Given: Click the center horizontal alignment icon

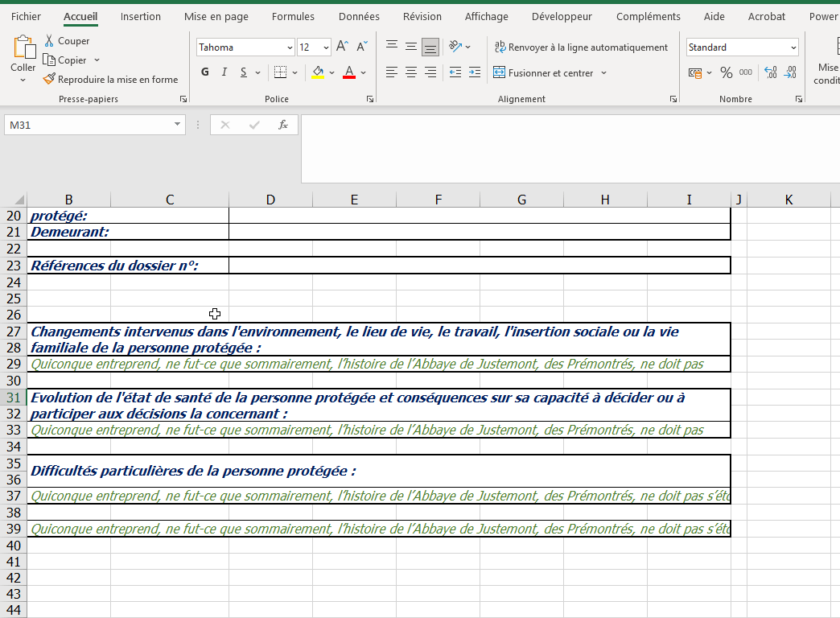Looking at the screenshot, I should click(x=411, y=73).
